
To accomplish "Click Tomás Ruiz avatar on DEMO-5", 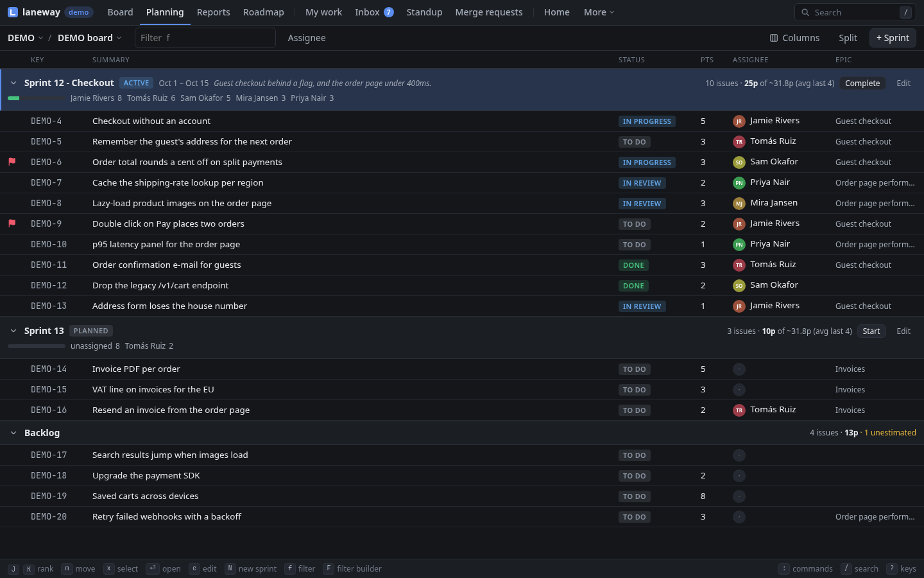I will (739, 142).
